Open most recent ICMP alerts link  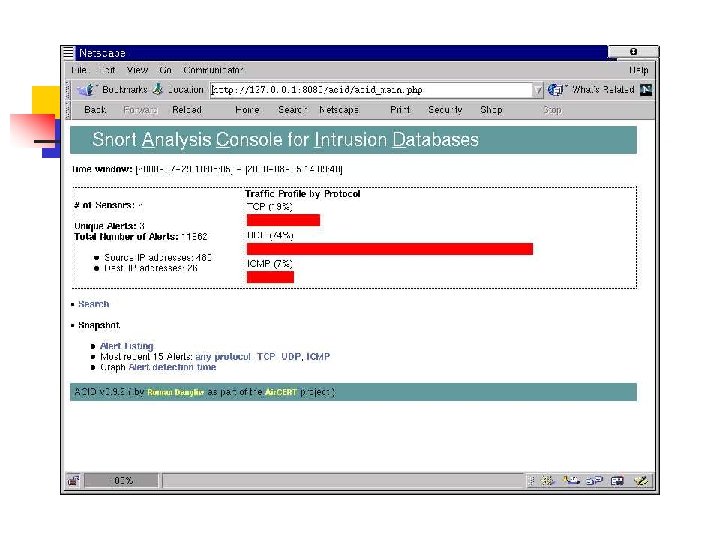point(318,357)
